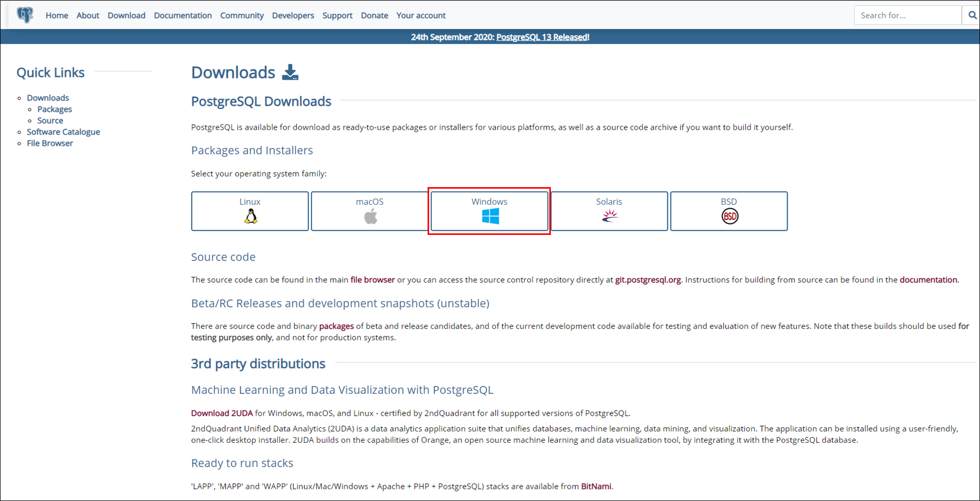
Task: Click the Solaris sunburst icon
Action: (610, 216)
